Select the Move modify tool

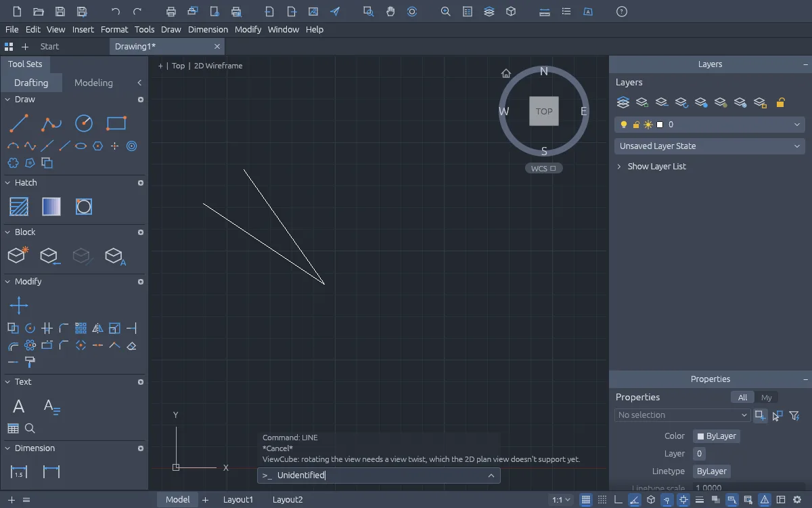coord(19,305)
